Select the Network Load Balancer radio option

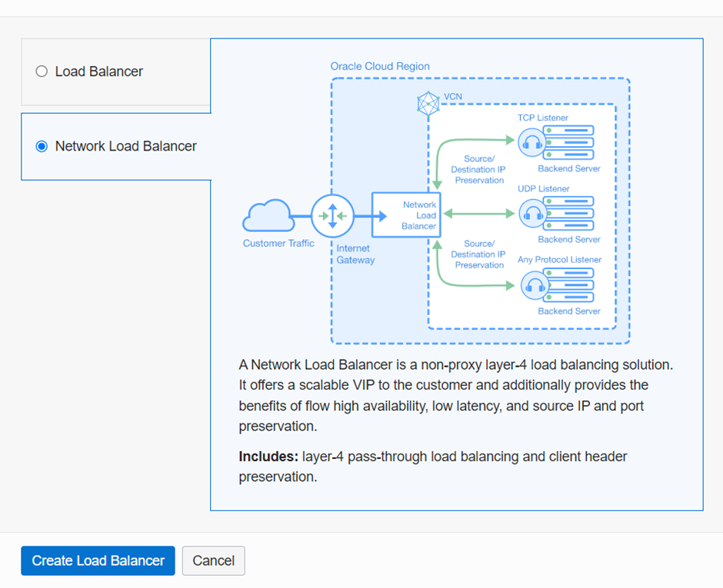42,147
